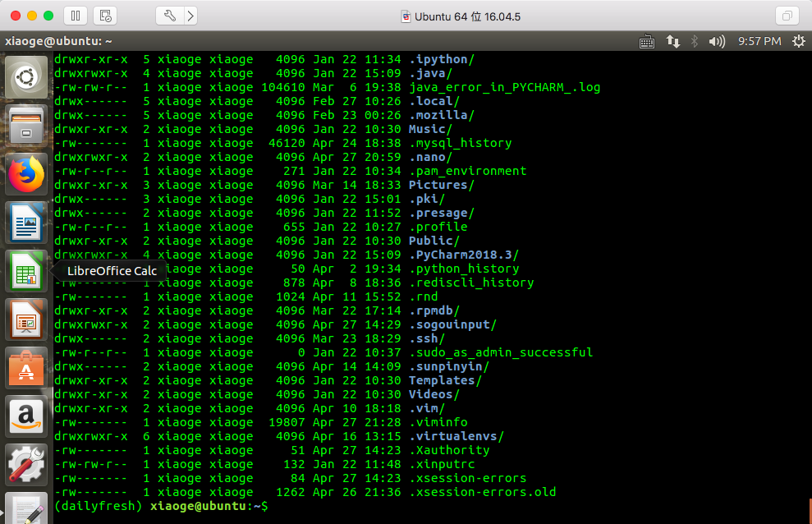Open the sound volume indicator
This screenshot has height=524, width=812.
click(x=717, y=41)
